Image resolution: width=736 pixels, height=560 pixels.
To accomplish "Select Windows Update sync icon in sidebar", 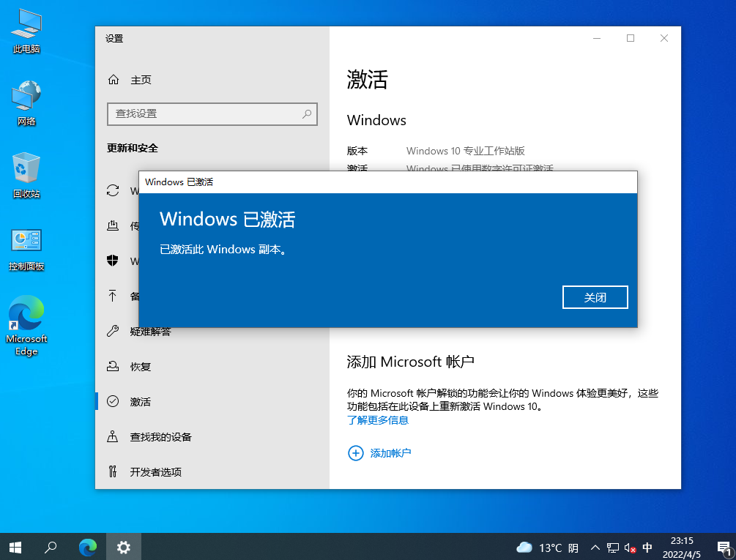I will (113, 190).
